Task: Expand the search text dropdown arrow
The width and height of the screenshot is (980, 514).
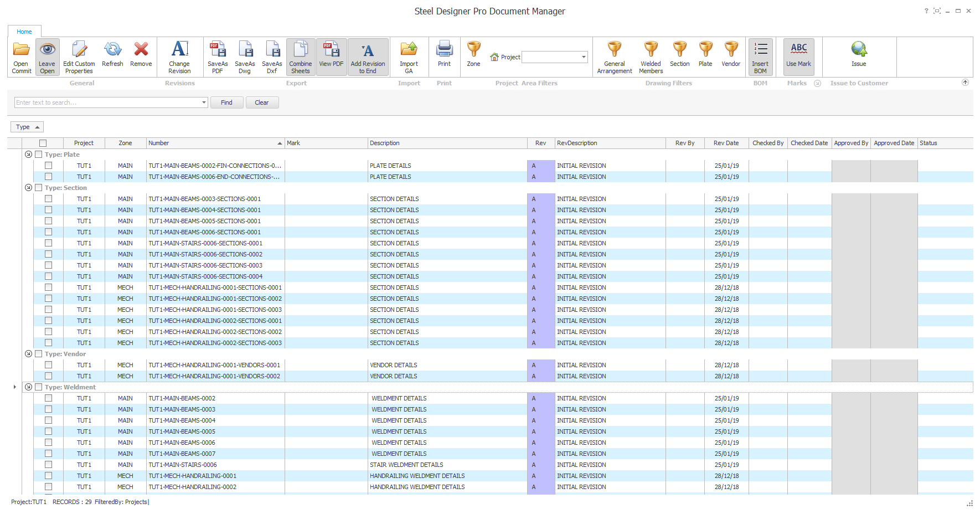Action: 204,102
